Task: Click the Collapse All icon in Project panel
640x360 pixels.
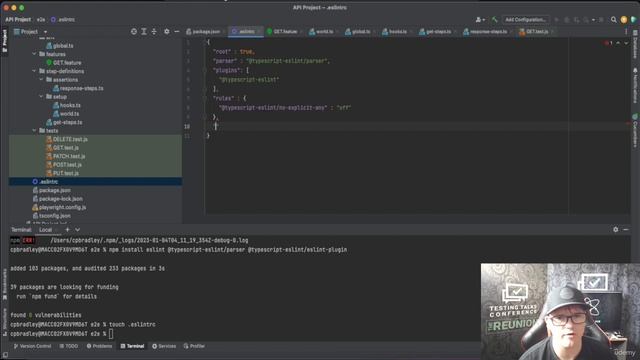Action: [154, 31]
